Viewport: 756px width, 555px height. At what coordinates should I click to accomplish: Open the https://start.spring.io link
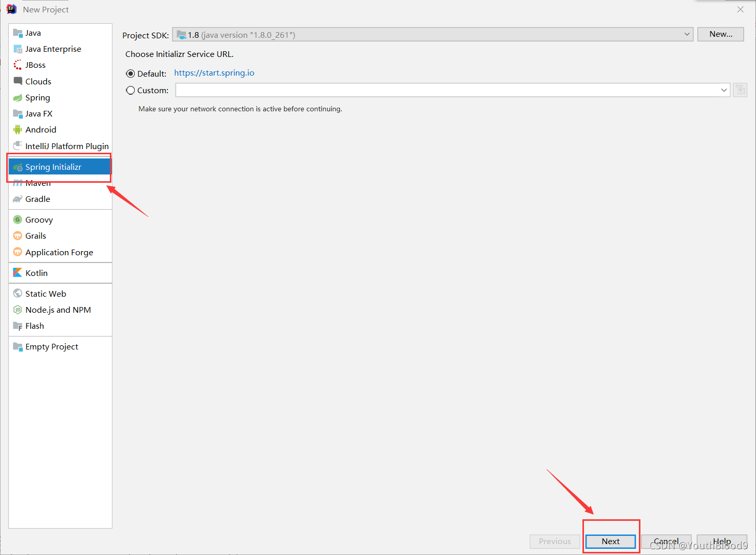click(214, 73)
